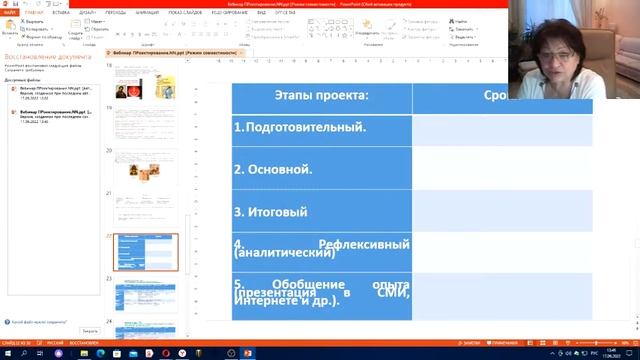Click the zoom slider in the status bar
The width and height of the screenshot is (640, 360).
click(596, 343)
